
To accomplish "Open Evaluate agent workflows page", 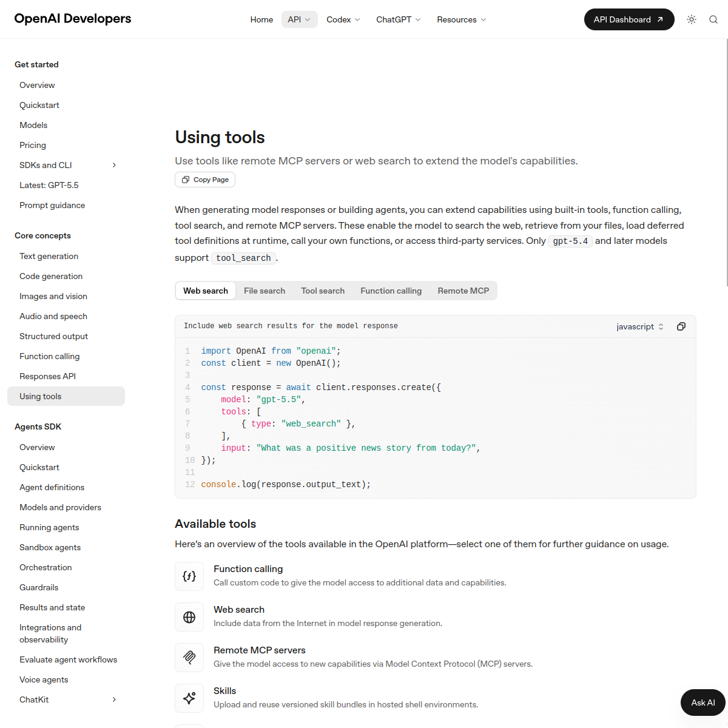I will [x=68, y=659].
